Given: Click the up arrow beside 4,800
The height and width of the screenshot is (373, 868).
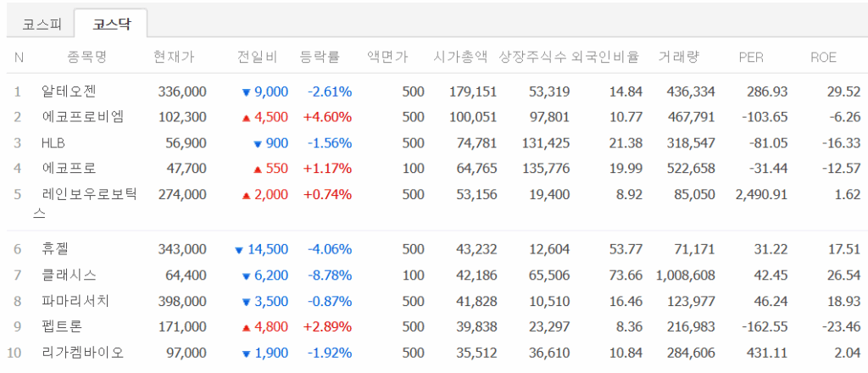Looking at the screenshot, I should click(247, 328).
